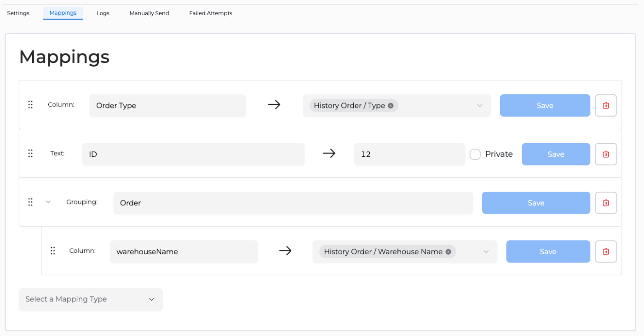644x336 pixels.
Task: Delete the ID text mapping with trash icon
Action: pyautogui.click(x=606, y=154)
